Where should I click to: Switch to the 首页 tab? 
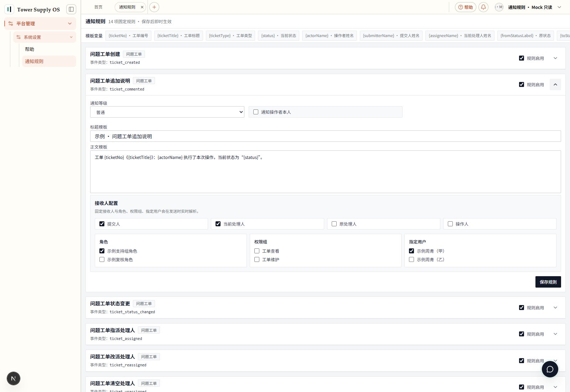[98, 7]
